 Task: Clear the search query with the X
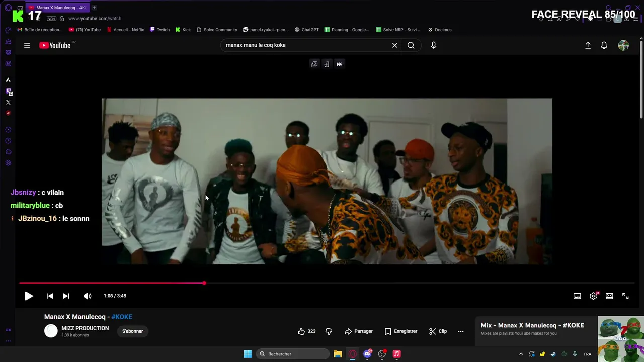(395, 45)
